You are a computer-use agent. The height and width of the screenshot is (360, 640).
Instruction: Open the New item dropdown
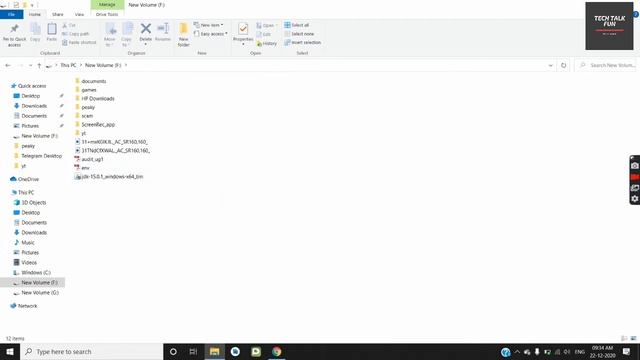pyautogui.click(x=209, y=25)
